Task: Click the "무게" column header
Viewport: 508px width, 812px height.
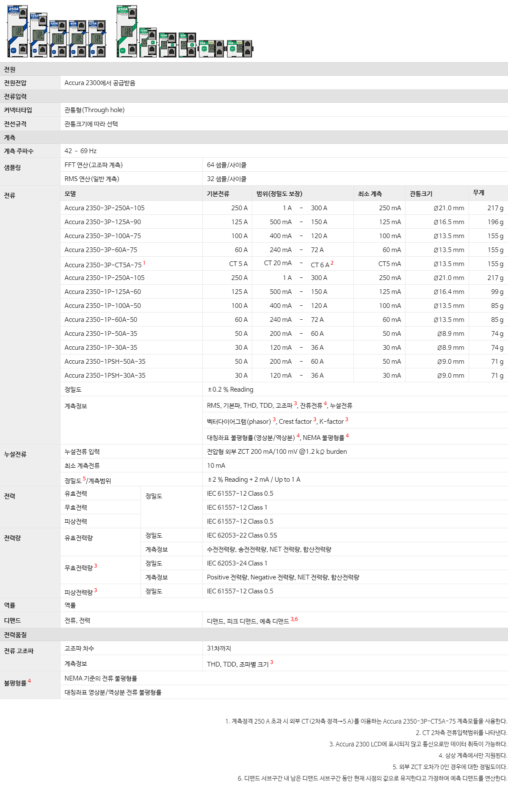Action: click(x=479, y=192)
